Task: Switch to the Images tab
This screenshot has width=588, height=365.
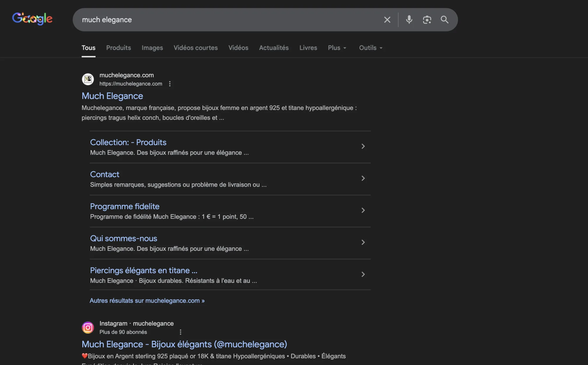Action: coord(152,48)
